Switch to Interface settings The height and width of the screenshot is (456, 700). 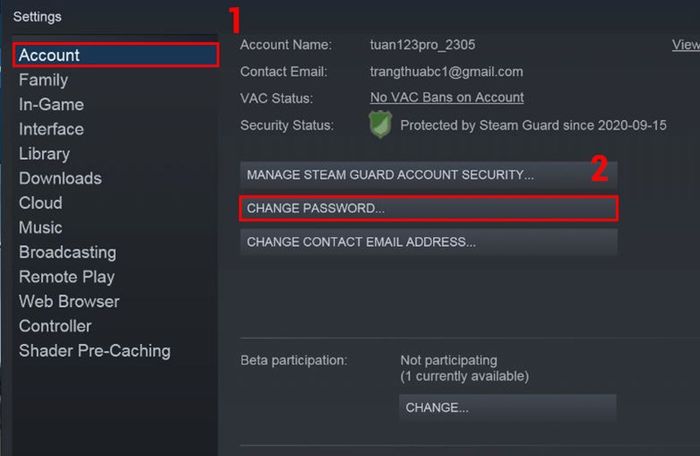51,129
